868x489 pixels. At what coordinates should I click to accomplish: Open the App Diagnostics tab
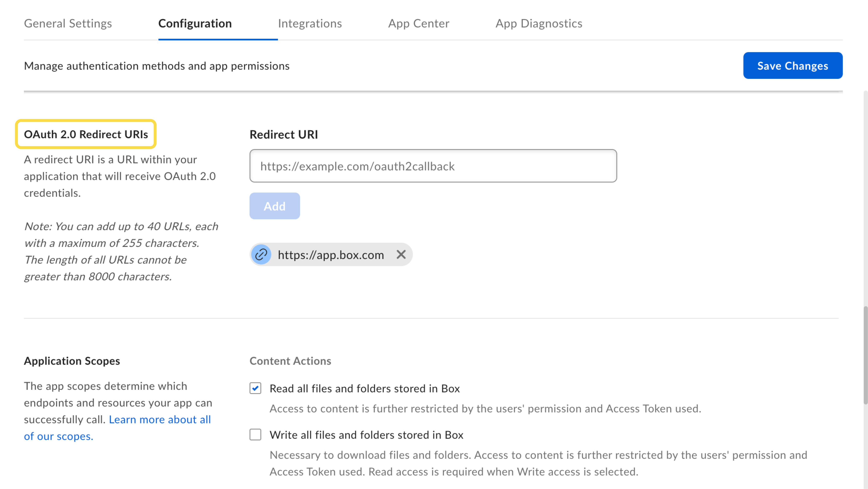[539, 23]
